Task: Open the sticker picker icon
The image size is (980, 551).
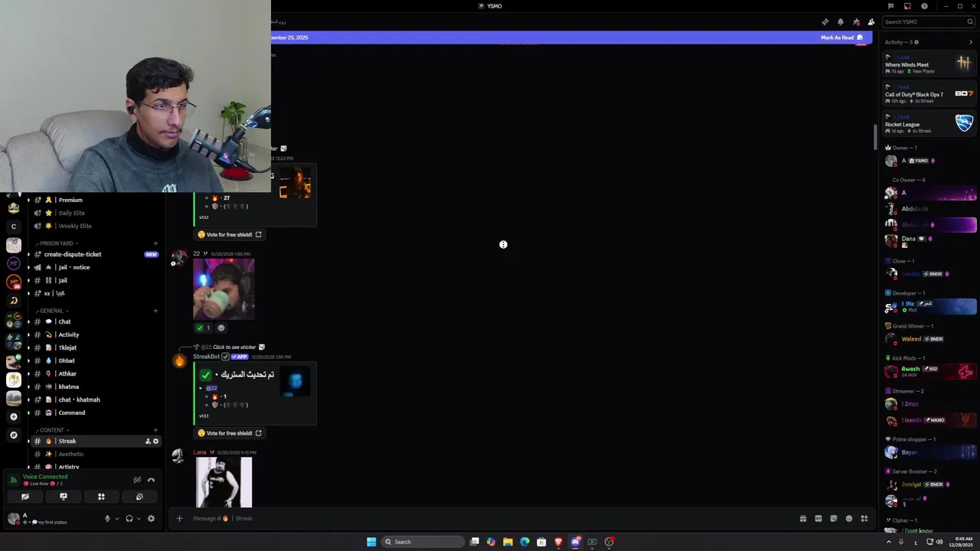Action: [x=834, y=518]
